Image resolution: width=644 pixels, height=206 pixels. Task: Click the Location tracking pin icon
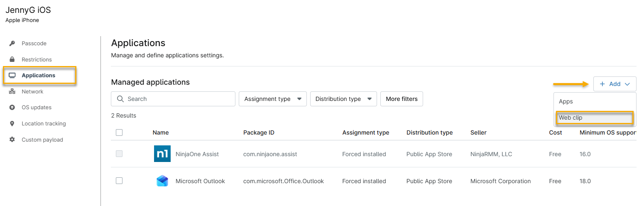point(12,124)
